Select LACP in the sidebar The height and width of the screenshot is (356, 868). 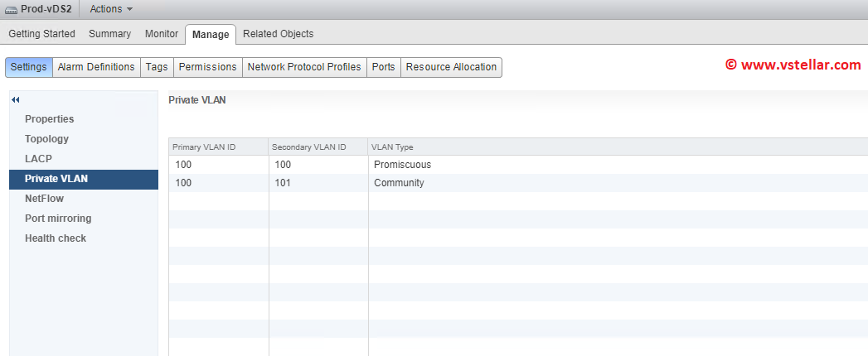38,159
